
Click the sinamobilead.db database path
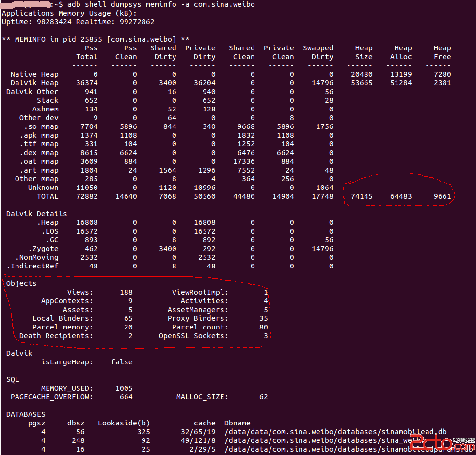coord(335,432)
